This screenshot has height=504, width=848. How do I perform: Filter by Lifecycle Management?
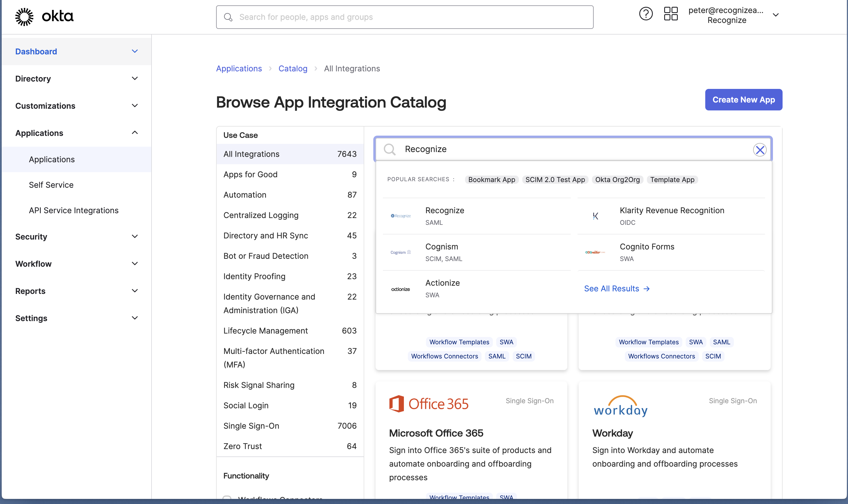click(290, 330)
